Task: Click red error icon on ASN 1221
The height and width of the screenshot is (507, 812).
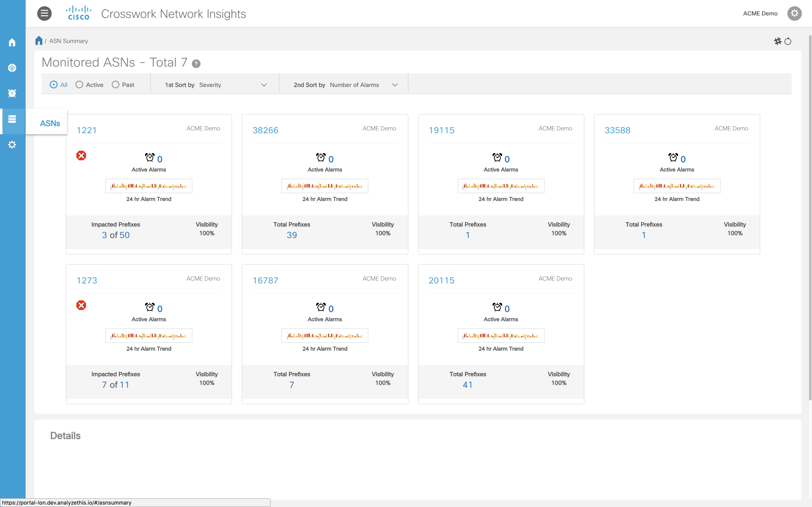Action: point(81,155)
